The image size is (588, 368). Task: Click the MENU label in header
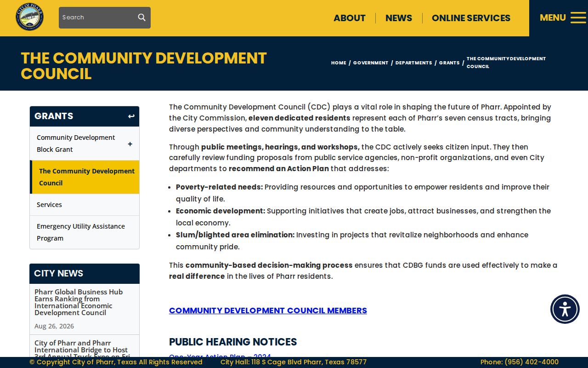pyautogui.click(x=553, y=17)
